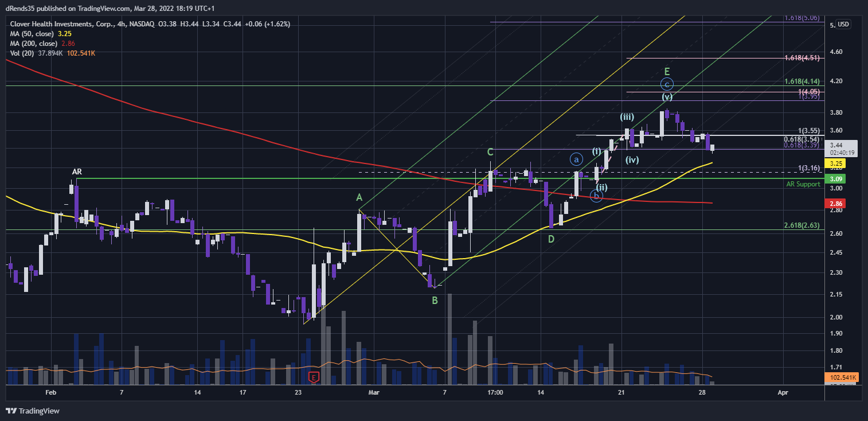Click green wave label 'A'
The image size is (868, 421).
359,197
